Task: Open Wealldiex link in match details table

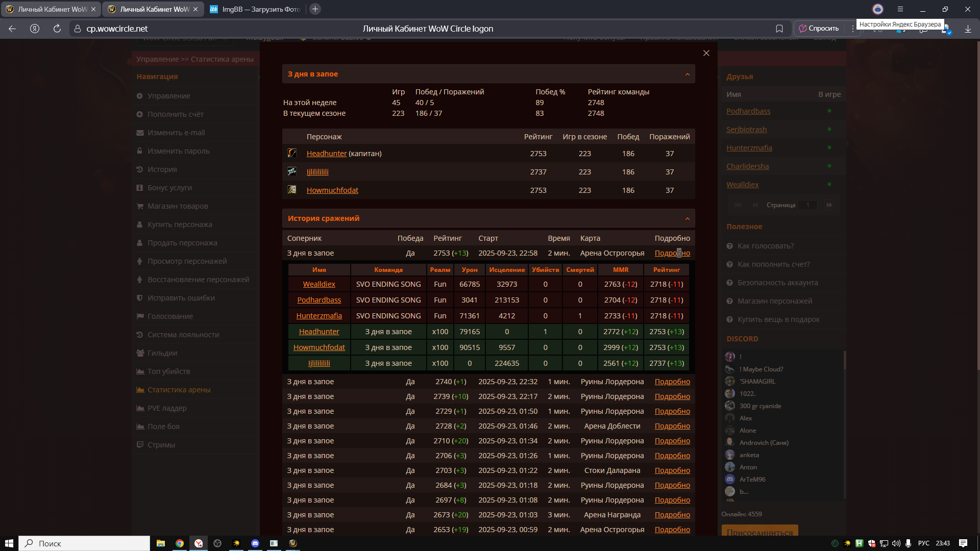Action: point(319,284)
